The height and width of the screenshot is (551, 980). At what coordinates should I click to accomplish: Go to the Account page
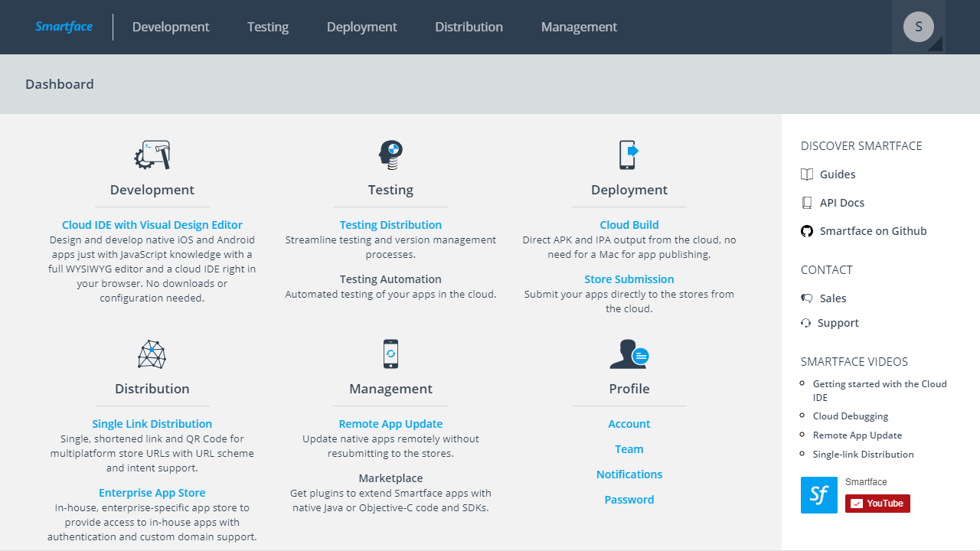(629, 424)
